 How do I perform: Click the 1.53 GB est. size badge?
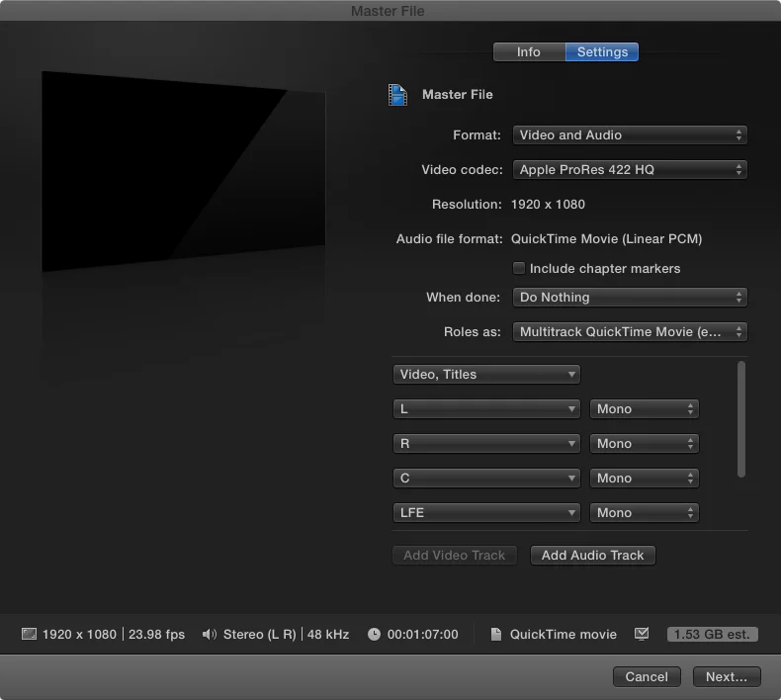point(712,634)
